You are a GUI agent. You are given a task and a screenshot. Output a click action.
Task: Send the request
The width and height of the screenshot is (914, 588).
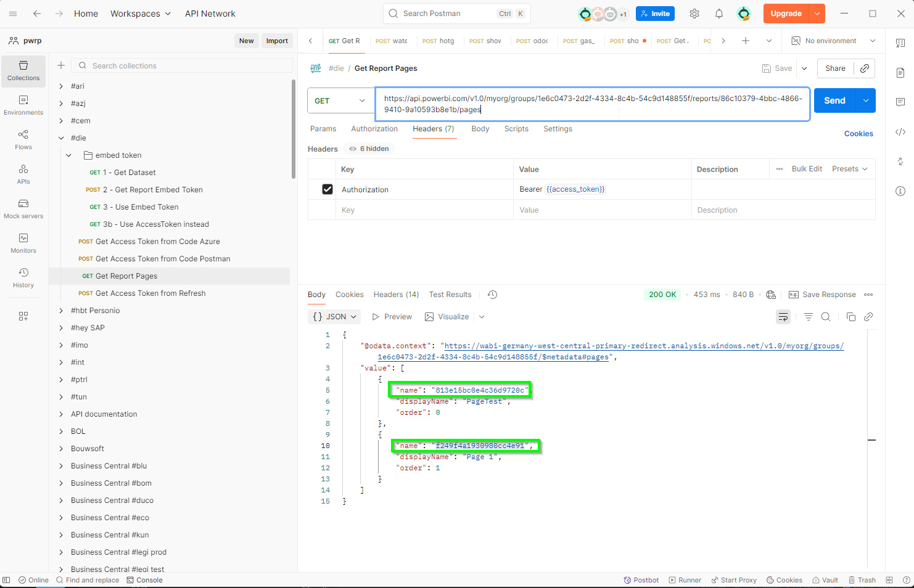(835, 100)
